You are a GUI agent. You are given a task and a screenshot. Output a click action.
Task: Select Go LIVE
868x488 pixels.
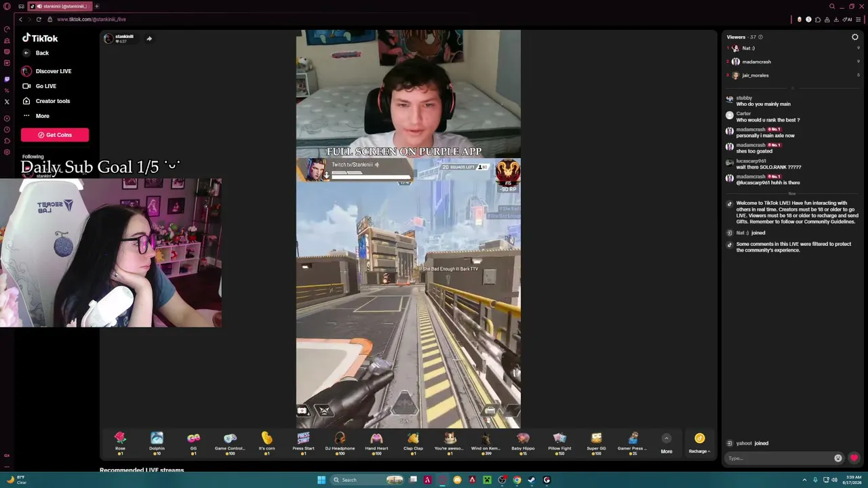(x=39, y=86)
